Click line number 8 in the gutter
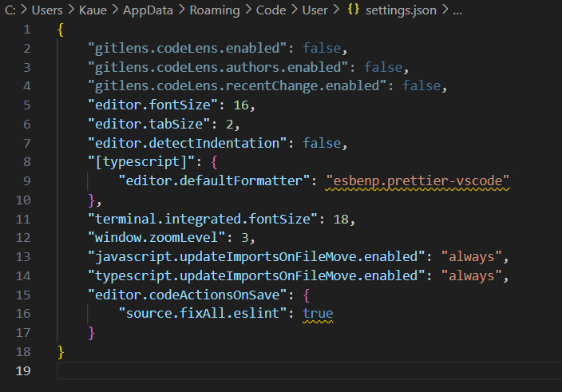The image size is (562, 392). click(28, 163)
